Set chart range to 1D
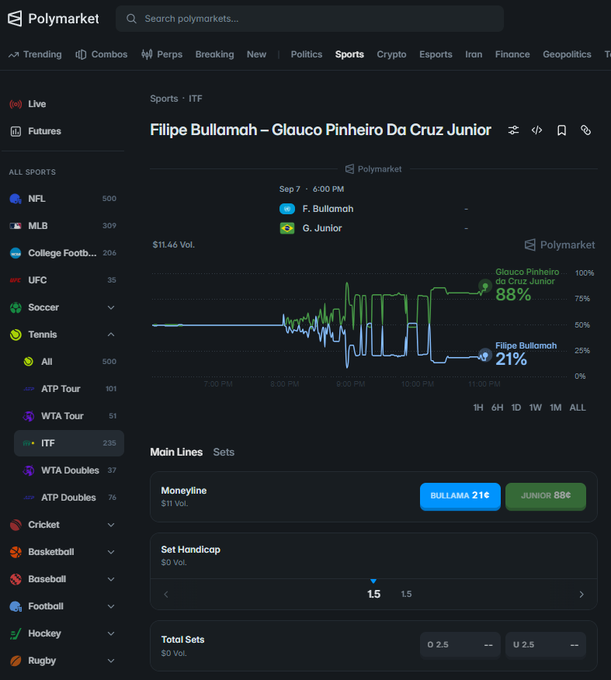The height and width of the screenshot is (680, 611). (x=516, y=408)
